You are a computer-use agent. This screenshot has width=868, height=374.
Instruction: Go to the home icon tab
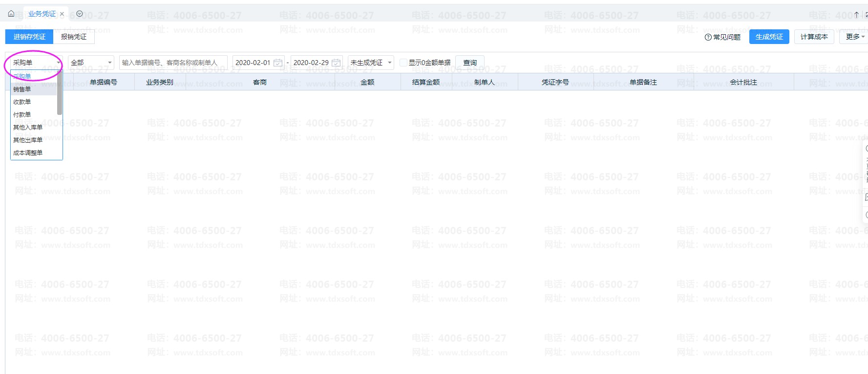click(11, 14)
